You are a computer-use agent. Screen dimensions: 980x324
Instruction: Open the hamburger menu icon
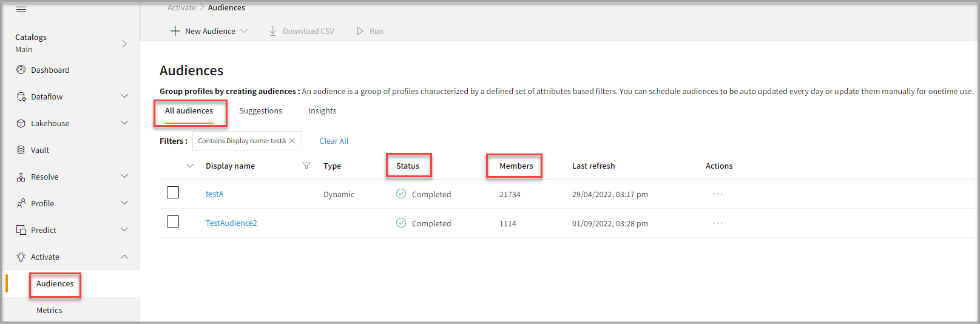click(x=21, y=9)
